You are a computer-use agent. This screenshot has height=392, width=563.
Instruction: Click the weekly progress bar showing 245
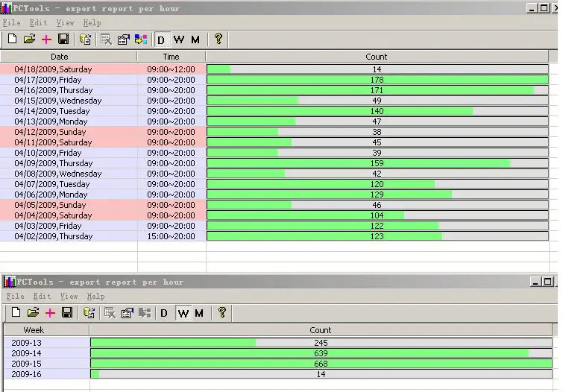(x=321, y=343)
